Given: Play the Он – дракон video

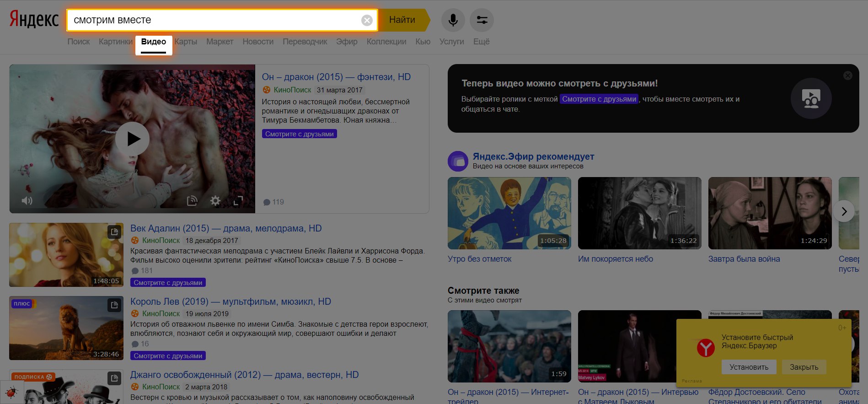Looking at the screenshot, I should tap(132, 139).
